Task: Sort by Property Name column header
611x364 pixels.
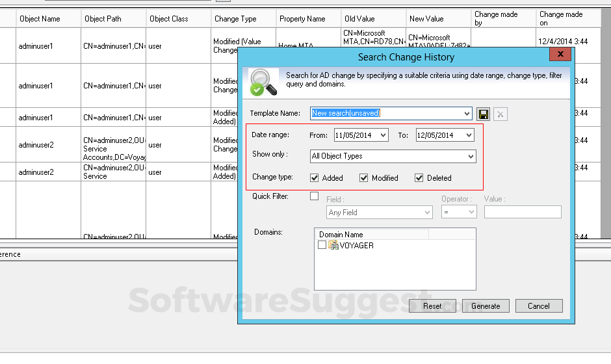Action: [x=309, y=19]
